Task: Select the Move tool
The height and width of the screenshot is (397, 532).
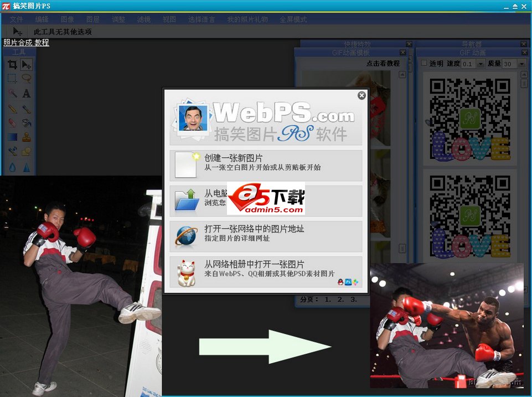Action: (x=26, y=63)
